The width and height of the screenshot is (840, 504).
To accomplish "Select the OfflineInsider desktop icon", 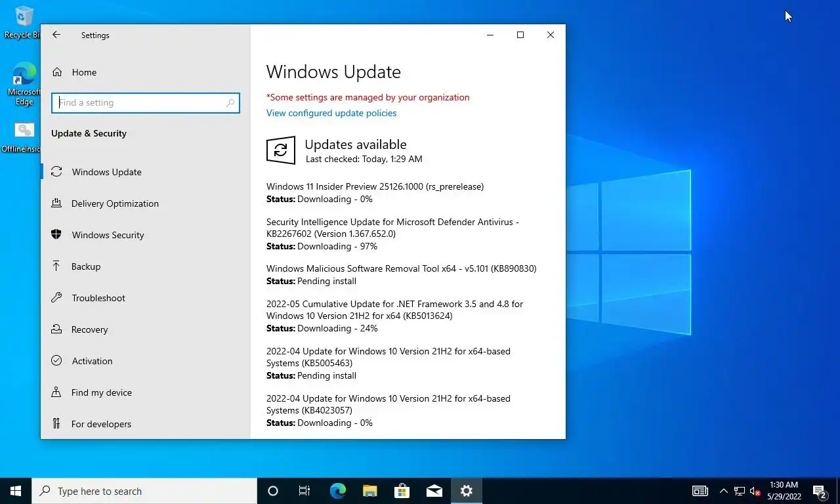I will 24,136.
